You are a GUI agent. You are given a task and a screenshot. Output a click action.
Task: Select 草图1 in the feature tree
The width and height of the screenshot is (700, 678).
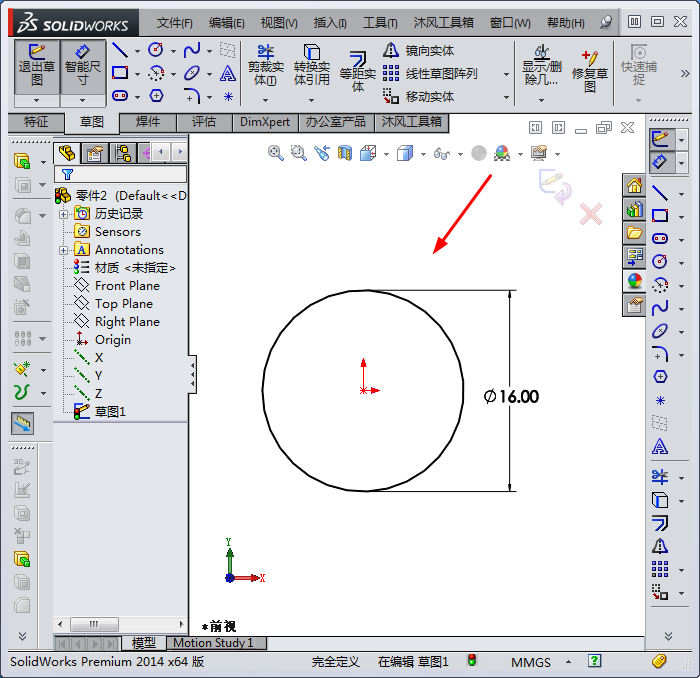(110, 412)
